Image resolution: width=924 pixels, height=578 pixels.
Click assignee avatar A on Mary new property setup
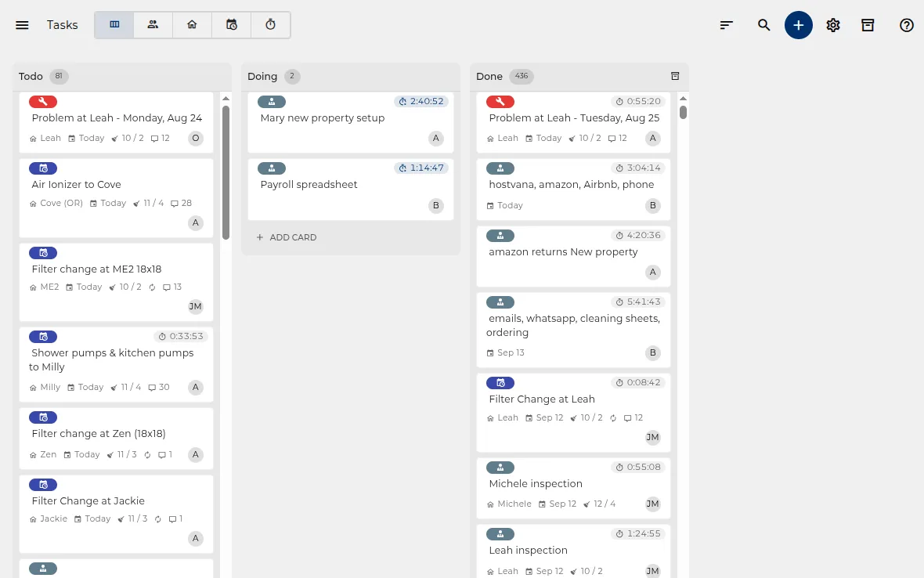pyautogui.click(x=436, y=139)
